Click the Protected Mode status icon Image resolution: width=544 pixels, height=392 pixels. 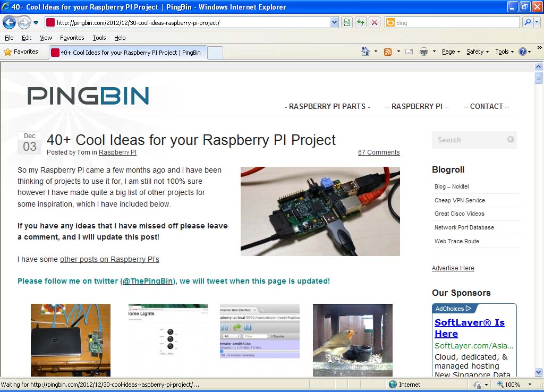(x=478, y=385)
